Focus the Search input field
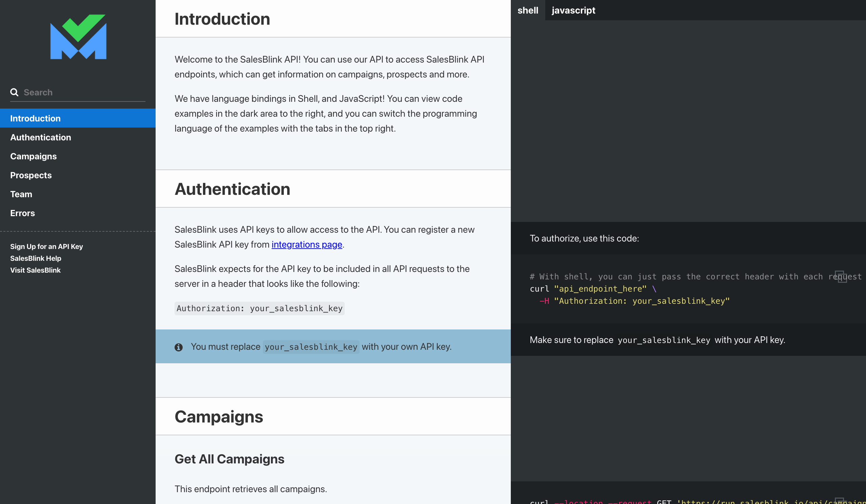The height and width of the screenshot is (504, 866). coord(78,92)
